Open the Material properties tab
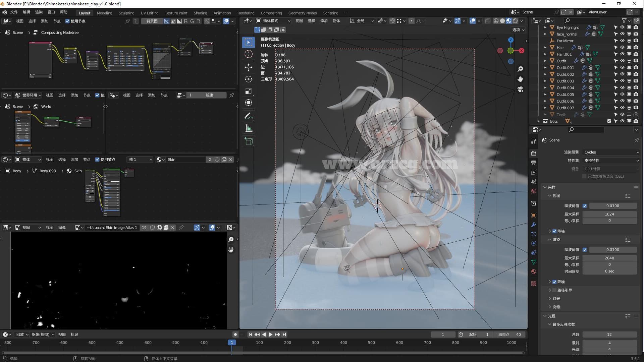Image resolution: width=644 pixels, height=362 pixels. [x=534, y=271]
